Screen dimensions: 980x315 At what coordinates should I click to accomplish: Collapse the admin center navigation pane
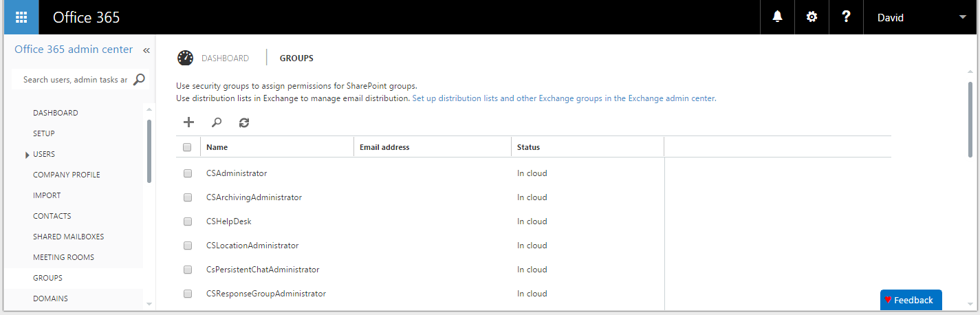click(146, 50)
